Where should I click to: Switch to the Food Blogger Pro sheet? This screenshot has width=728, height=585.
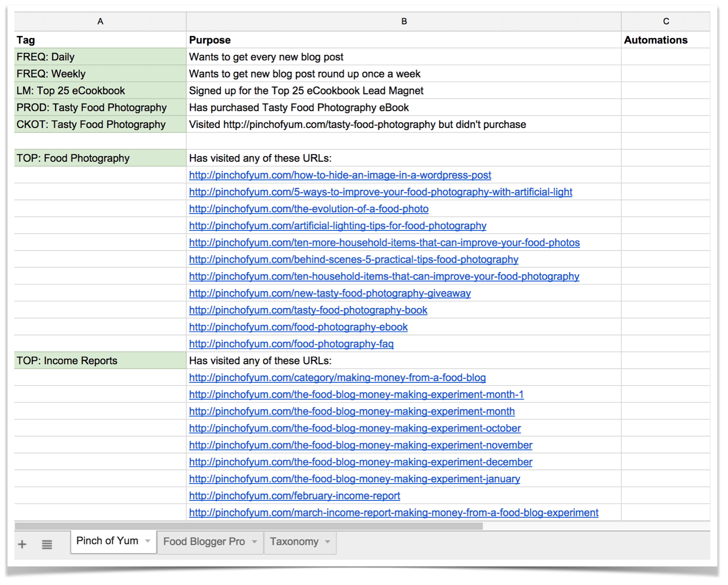(x=204, y=542)
